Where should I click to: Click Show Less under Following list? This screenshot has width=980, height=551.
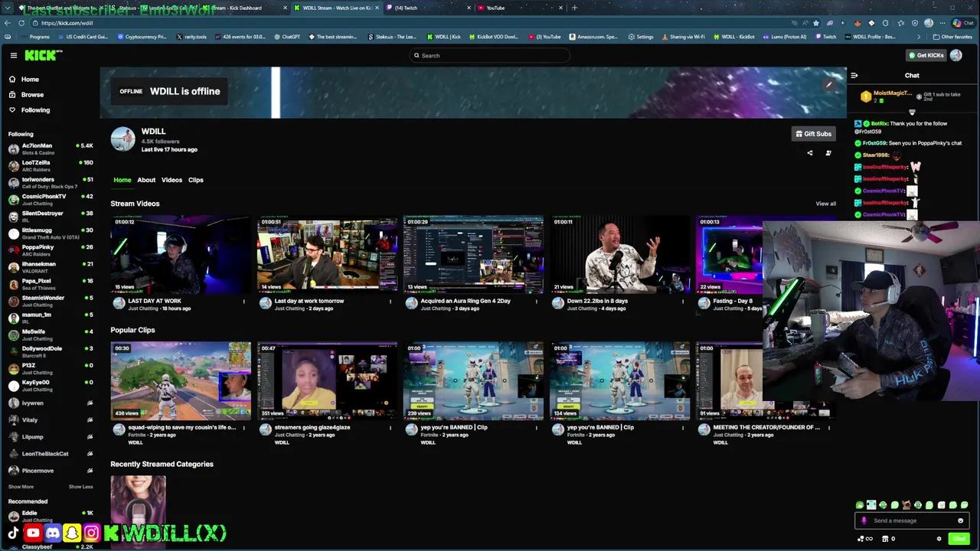[x=80, y=487]
